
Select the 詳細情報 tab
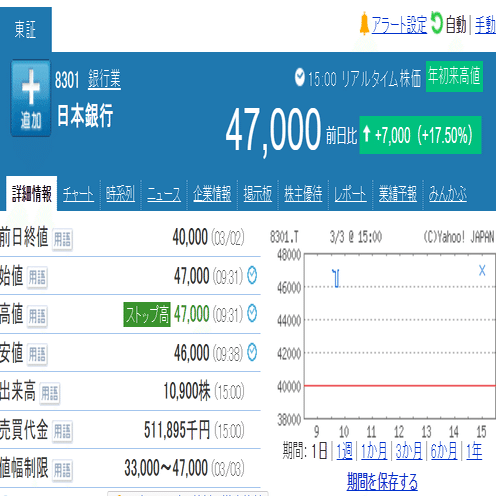[x=32, y=193]
